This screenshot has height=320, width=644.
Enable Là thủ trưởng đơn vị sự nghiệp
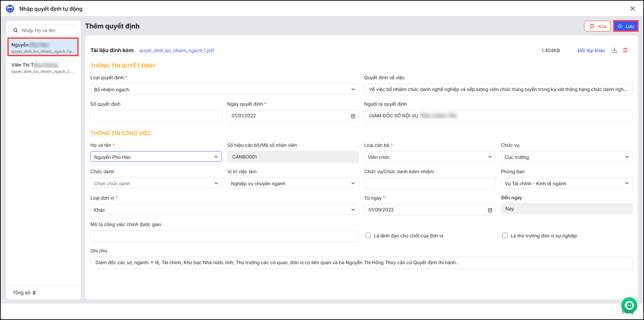click(x=505, y=235)
